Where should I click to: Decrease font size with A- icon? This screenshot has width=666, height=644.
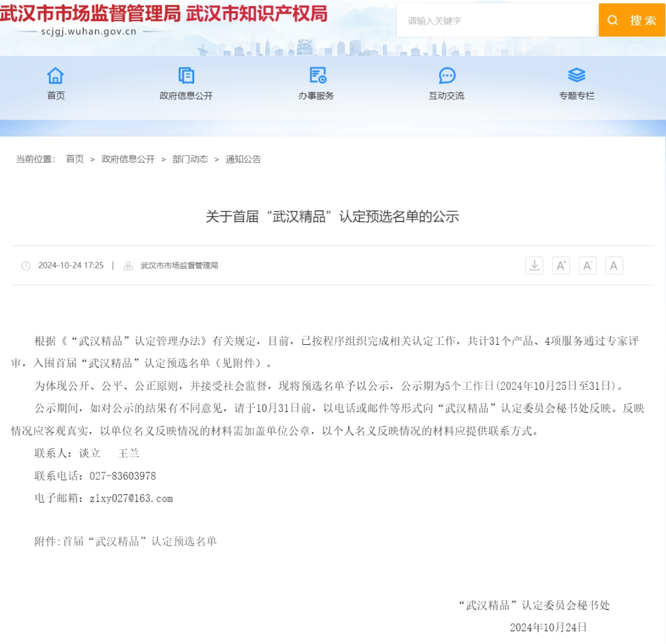pyautogui.click(x=587, y=265)
